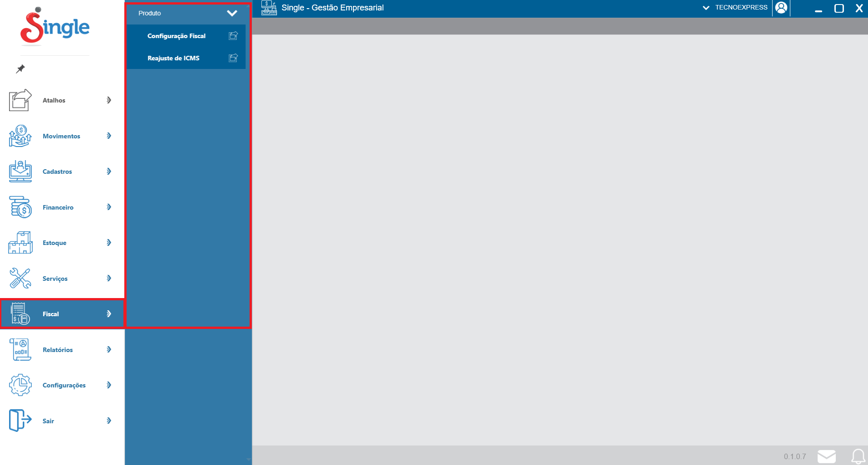
Task: Open the Serviços tools icon
Action: click(20, 278)
